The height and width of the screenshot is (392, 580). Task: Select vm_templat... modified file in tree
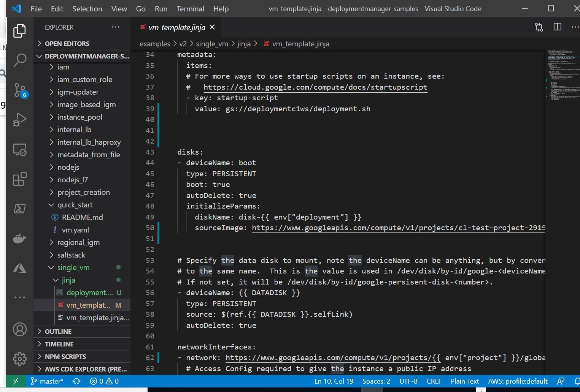coord(82,305)
